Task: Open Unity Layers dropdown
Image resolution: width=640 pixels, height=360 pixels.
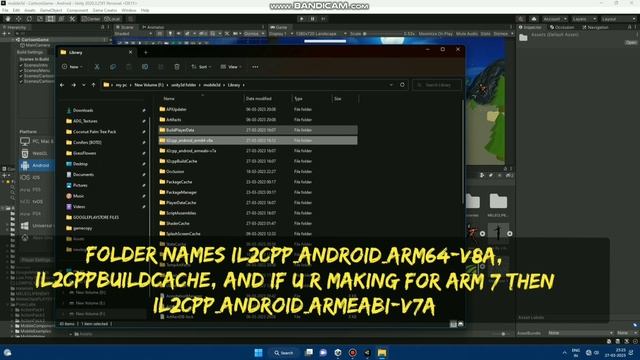Action: tap(584, 19)
